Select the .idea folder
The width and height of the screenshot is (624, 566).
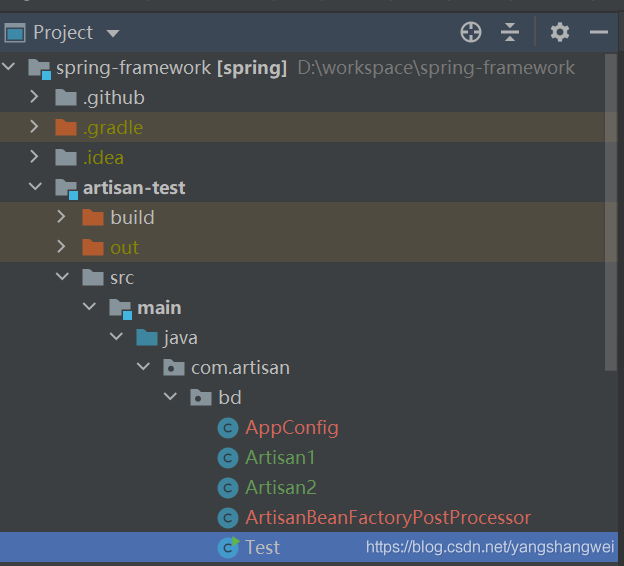(x=103, y=157)
